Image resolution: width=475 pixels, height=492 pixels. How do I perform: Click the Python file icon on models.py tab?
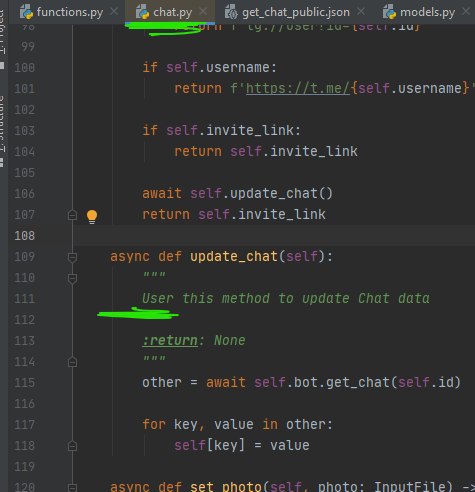tap(389, 12)
